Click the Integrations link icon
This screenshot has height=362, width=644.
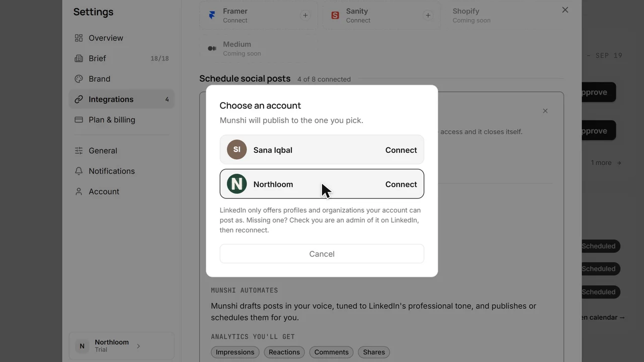click(78, 100)
